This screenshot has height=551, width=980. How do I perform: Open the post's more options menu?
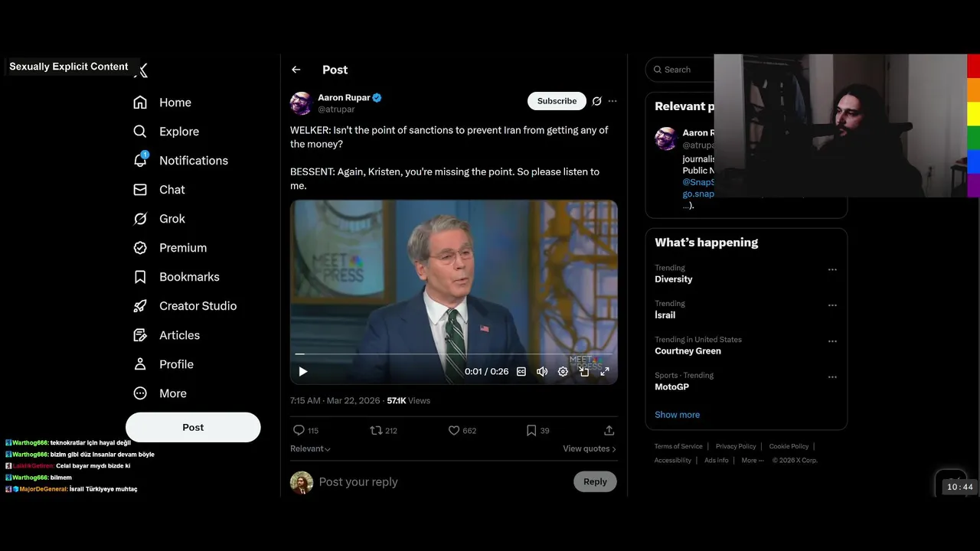(612, 101)
